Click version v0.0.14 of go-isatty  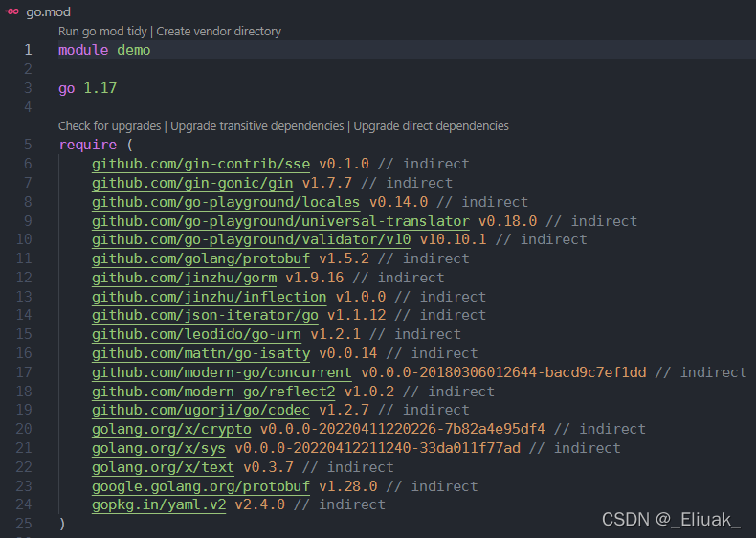tap(347, 353)
